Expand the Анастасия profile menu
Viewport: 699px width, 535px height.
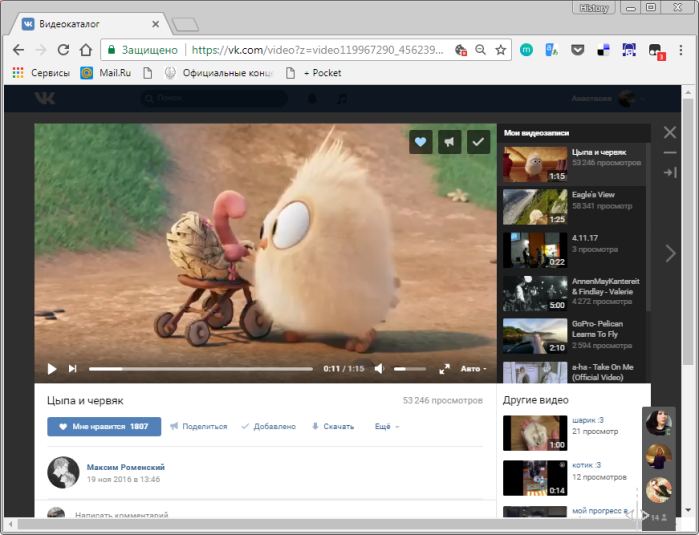coord(609,99)
